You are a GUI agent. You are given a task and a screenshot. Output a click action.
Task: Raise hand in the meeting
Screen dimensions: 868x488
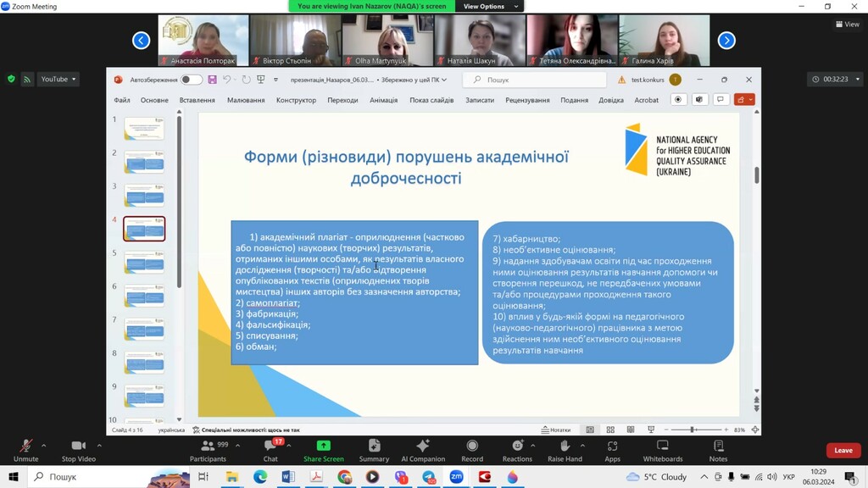565,449
